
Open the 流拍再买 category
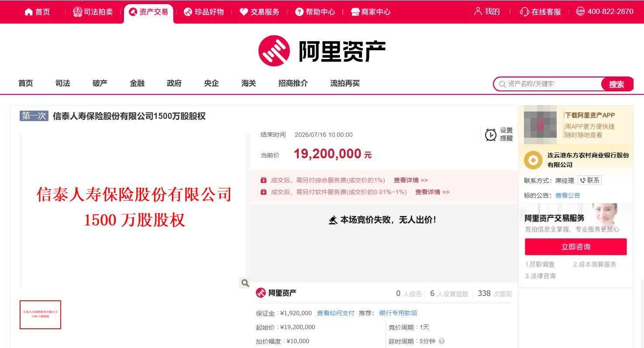345,83
